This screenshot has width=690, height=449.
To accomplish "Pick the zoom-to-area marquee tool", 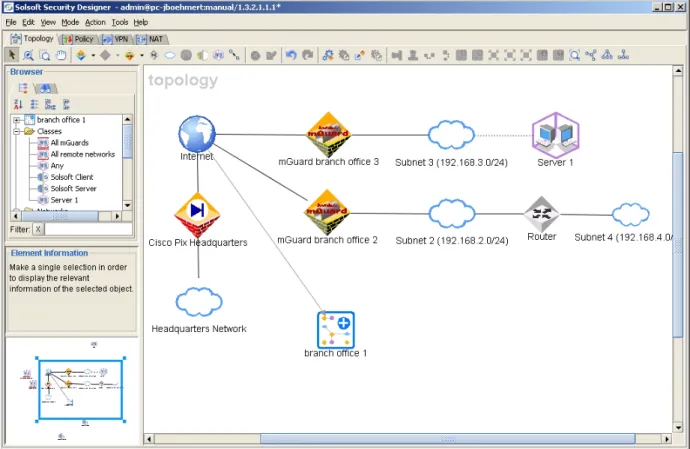I will tap(44, 55).
